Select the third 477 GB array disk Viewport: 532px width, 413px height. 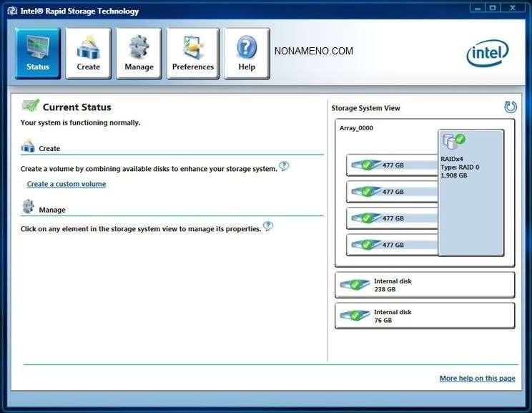(x=391, y=218)
